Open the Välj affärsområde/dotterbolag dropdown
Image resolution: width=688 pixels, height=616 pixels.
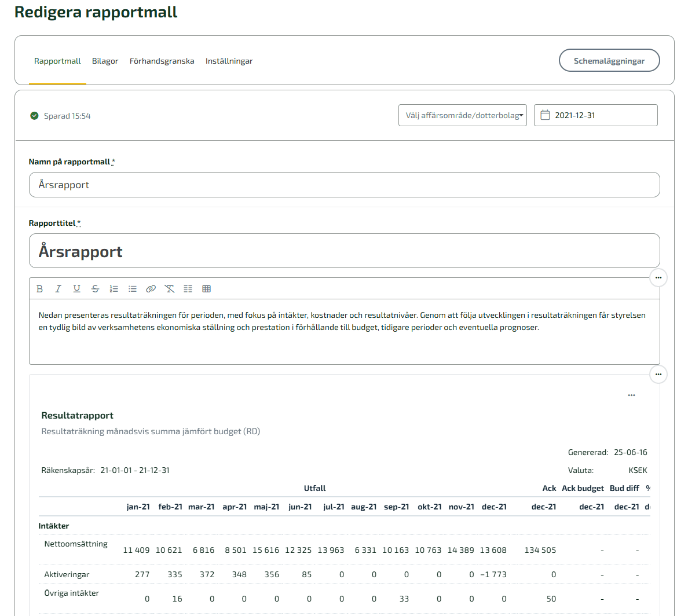click(463, 115)
